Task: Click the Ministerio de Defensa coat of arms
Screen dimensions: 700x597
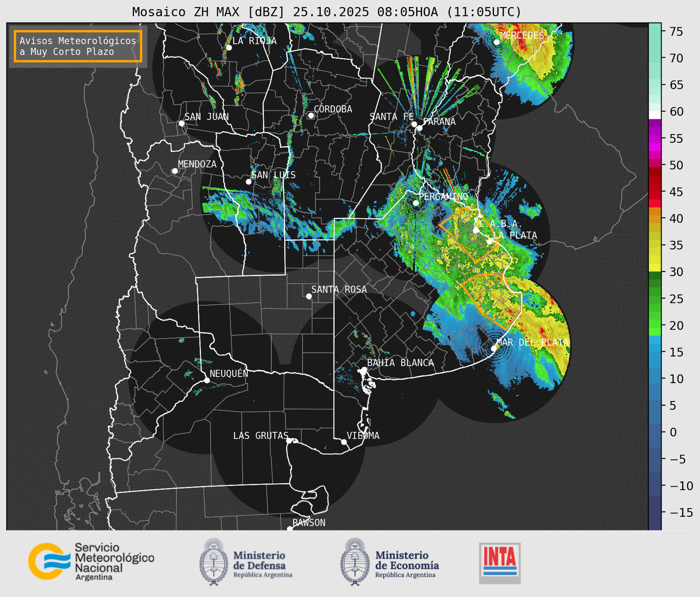Action: pos(214,562)
